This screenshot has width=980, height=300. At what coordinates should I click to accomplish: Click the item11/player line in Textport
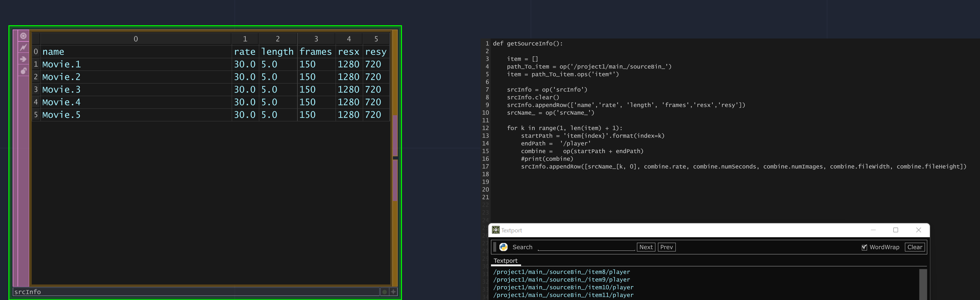(563, 295)
